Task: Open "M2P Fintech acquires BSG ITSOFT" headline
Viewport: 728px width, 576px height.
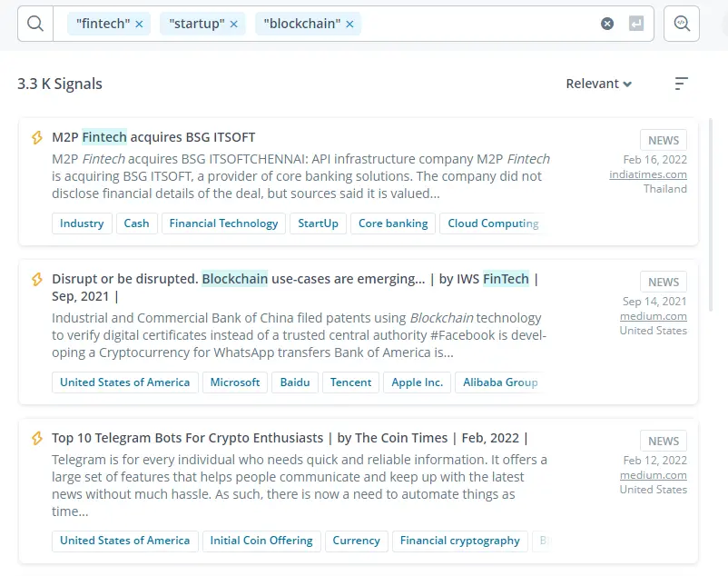Action: [x=153, y=137]
